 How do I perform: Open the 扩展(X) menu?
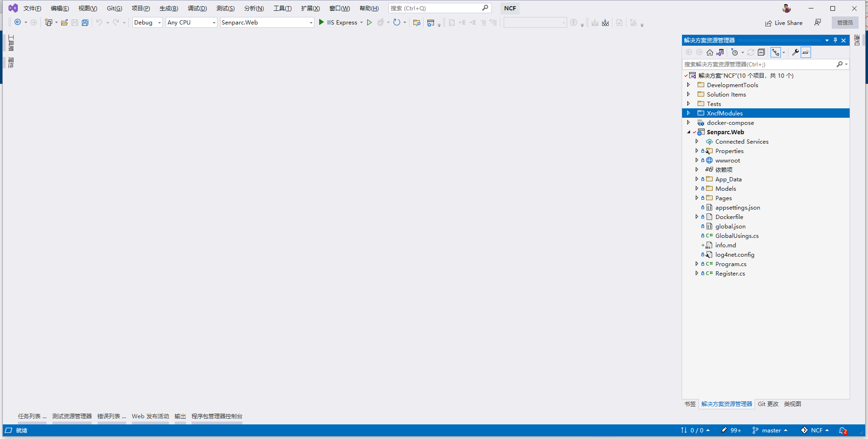point(310,8)
